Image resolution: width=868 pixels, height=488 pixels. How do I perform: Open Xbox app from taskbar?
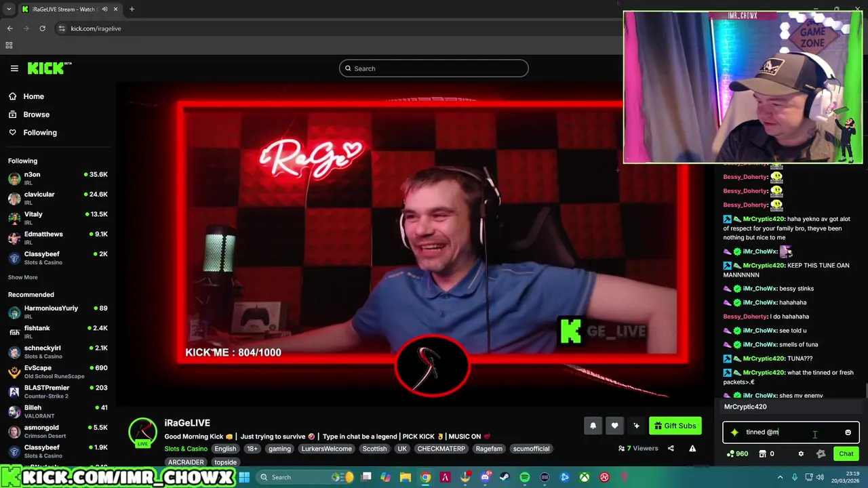[584, 477]
